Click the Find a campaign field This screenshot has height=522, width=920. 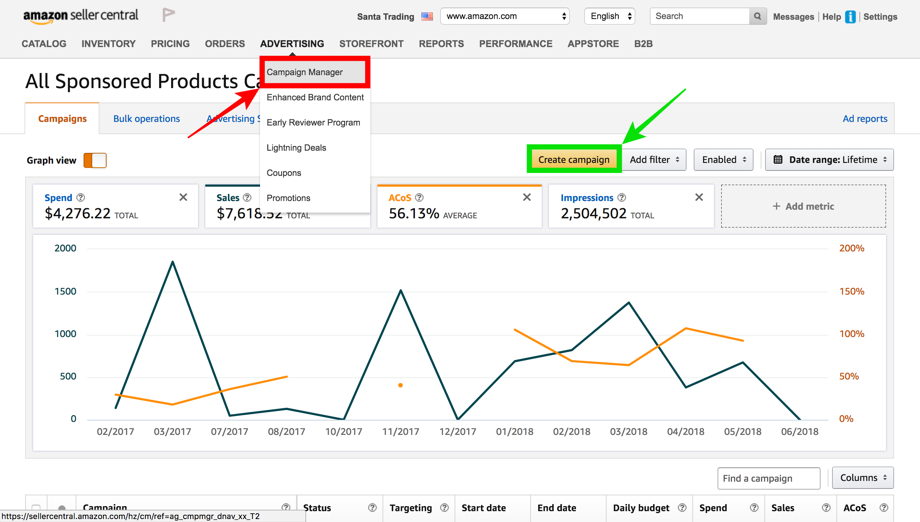pos(769,479)
